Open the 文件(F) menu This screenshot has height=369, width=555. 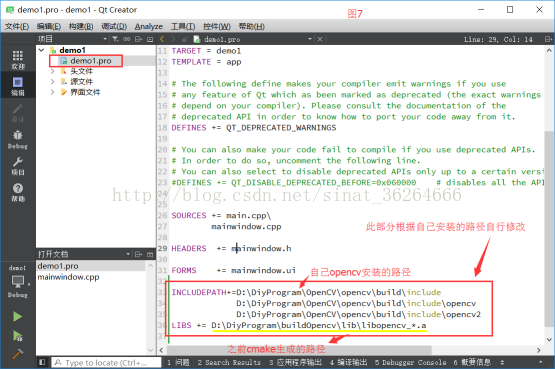[x=17, y=27]
